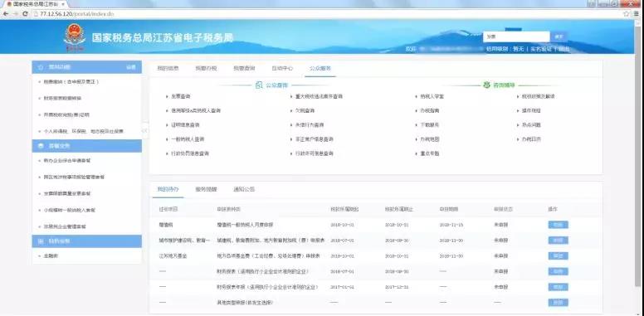Go back with the browser back arrow

pos(6,14)
